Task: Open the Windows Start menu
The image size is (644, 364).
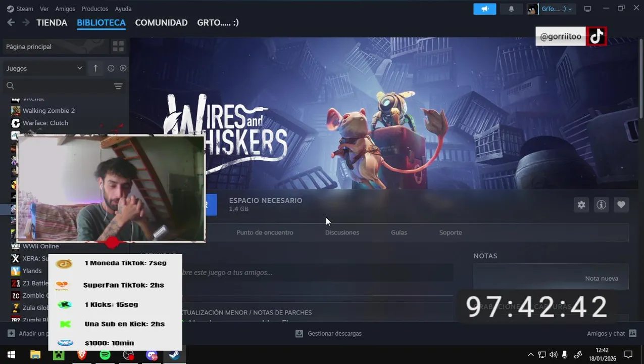Action: [x=11, y=355]
